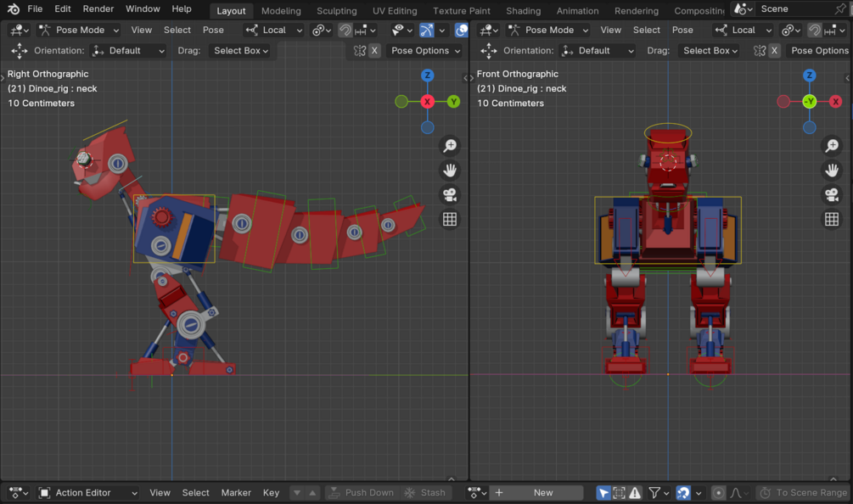Open Key menu in Action Editor
The image size is (853, 504).
pos(271,493)
